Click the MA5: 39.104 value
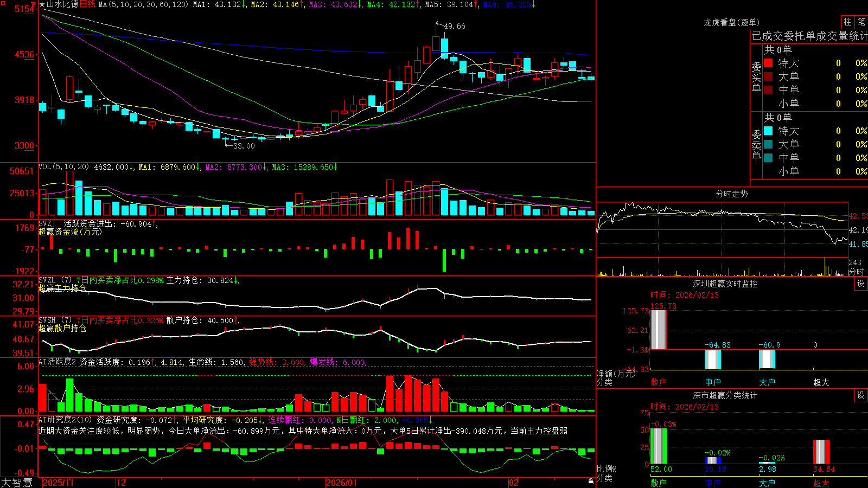Image resolution: width=868 pixels, height=488 pixels. [451, 4]
